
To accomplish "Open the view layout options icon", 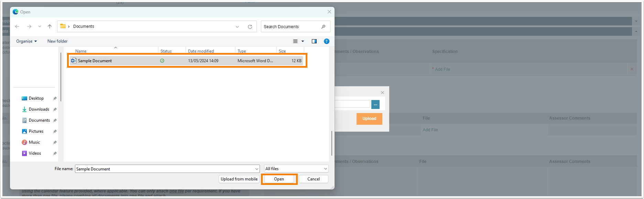I will point(295,41).
